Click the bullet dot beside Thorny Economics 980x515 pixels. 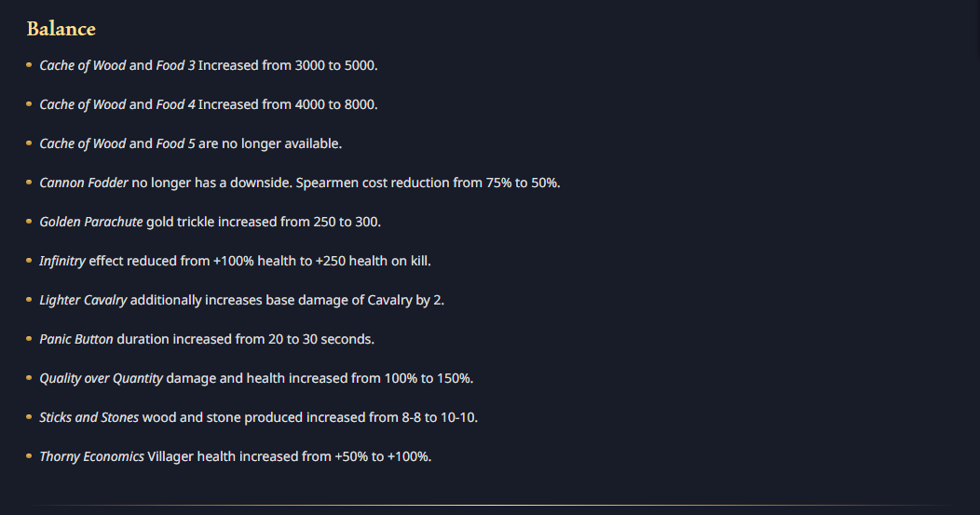click(29, 456)
